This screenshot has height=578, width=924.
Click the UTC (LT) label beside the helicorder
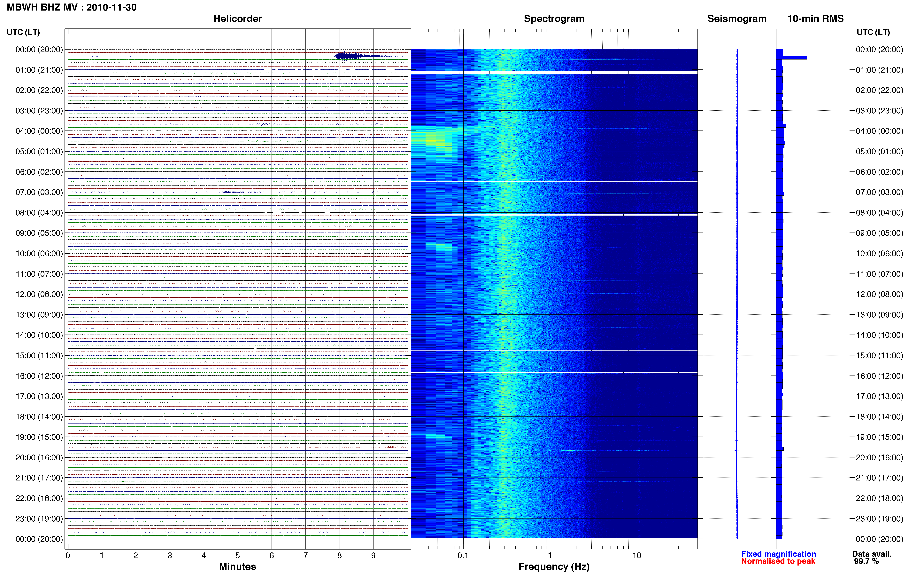coord(23,32)
